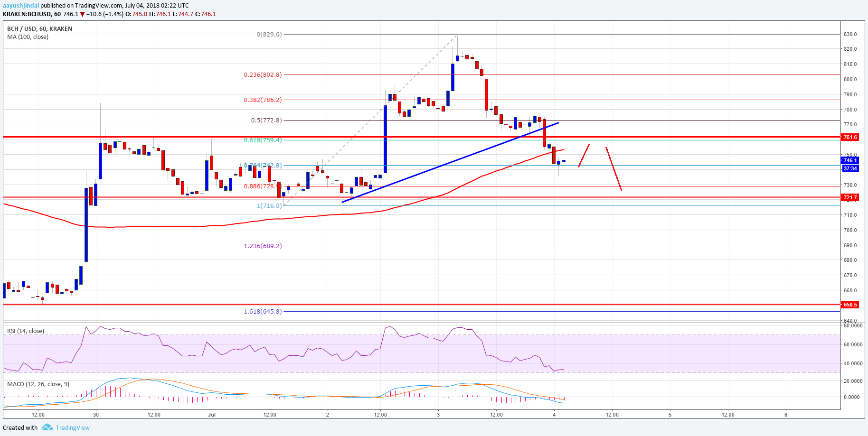Click the O:745.0 open value
This screenshot has width=868, height=436.
pos(136,14)
